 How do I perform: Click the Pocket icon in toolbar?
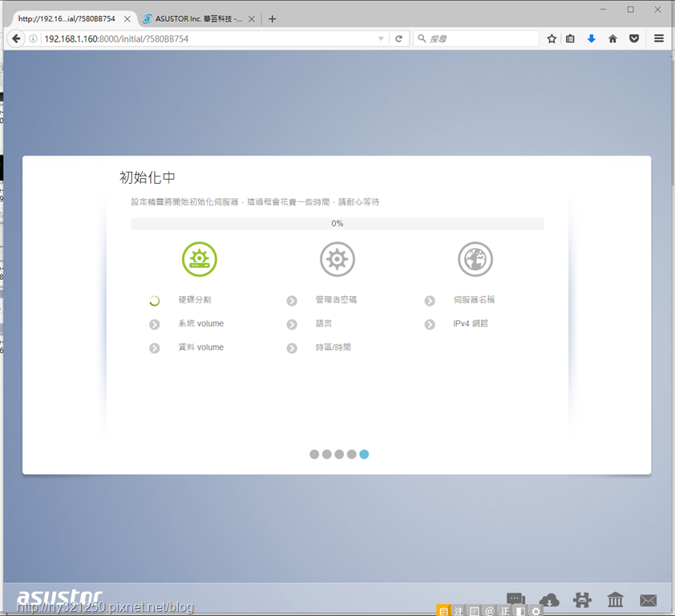633,38
